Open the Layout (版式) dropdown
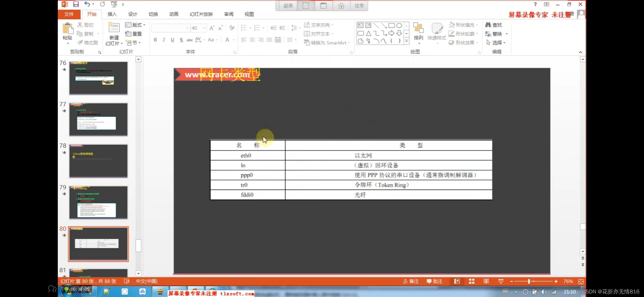Viewport: 644px width, 297px height. [135, 25]
